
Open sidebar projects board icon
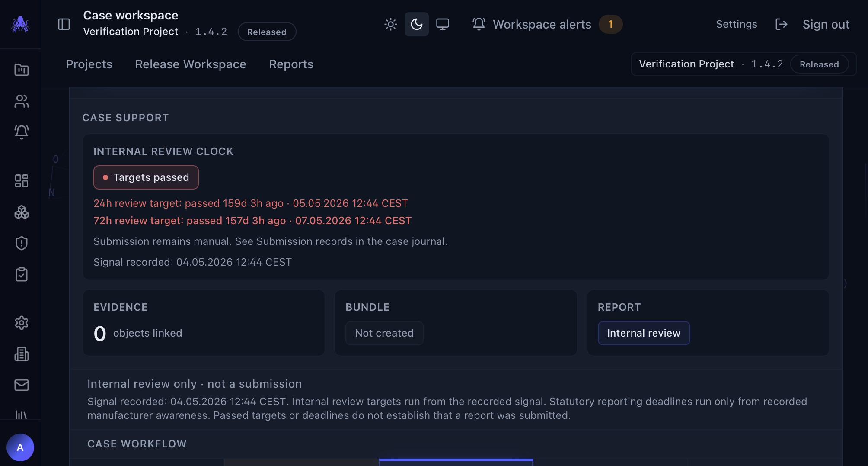tap(21, 70)
